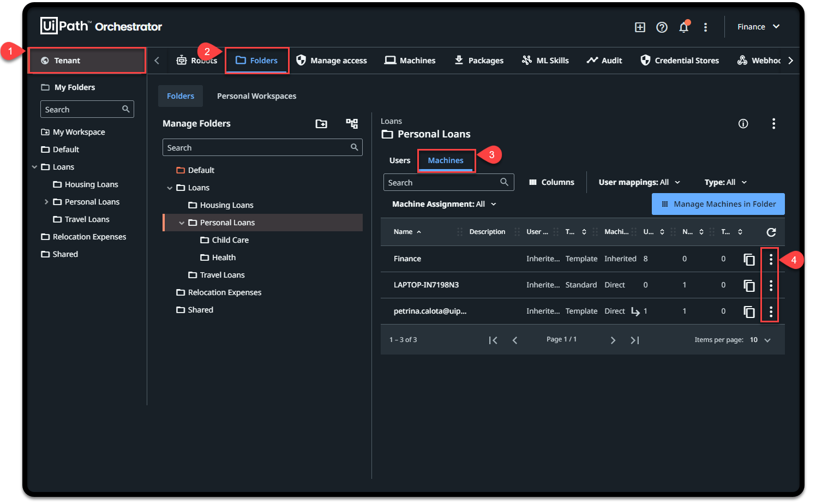
Task: Open Machine Assignment filter dropdown
Action: coord(444,204)
